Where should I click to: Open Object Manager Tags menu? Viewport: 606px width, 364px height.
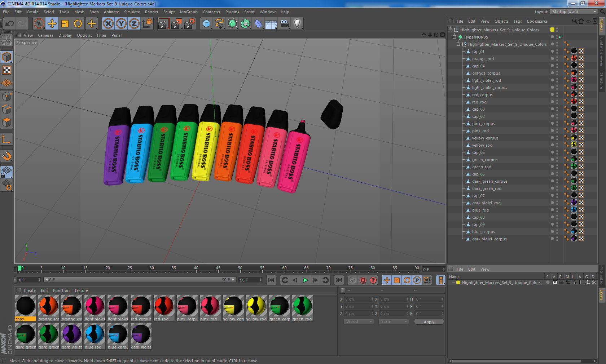click(x=518, y=21)
